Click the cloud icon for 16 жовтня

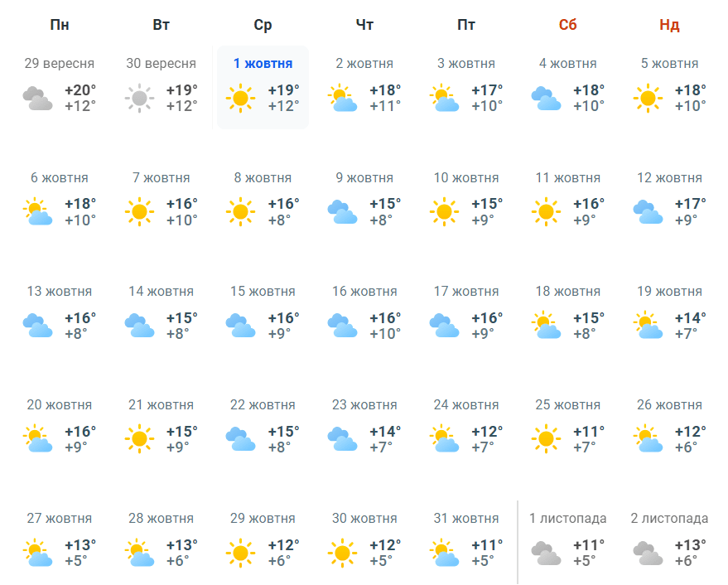342,326
